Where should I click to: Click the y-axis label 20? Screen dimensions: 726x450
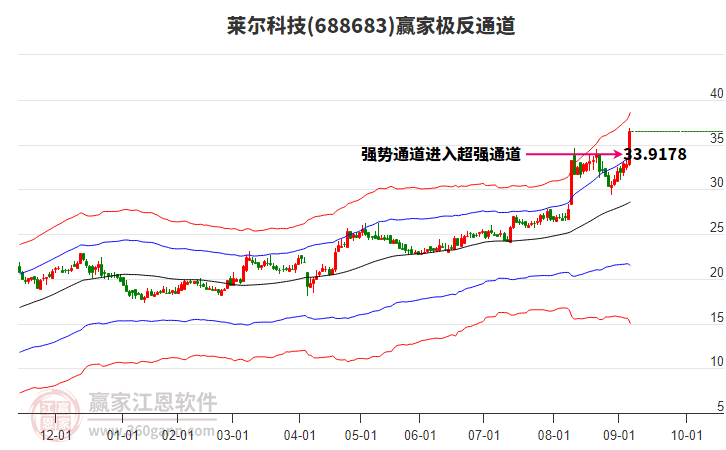pos(716,273)
